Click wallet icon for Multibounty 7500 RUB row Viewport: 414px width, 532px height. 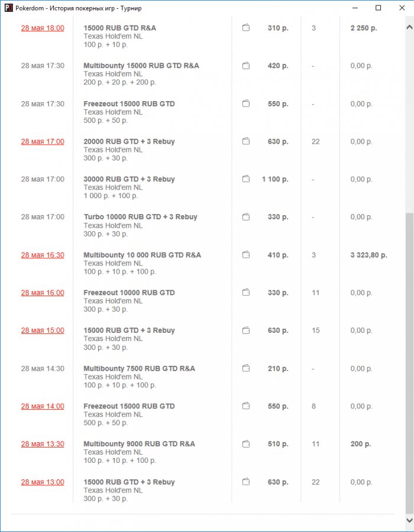click(246, 368)
